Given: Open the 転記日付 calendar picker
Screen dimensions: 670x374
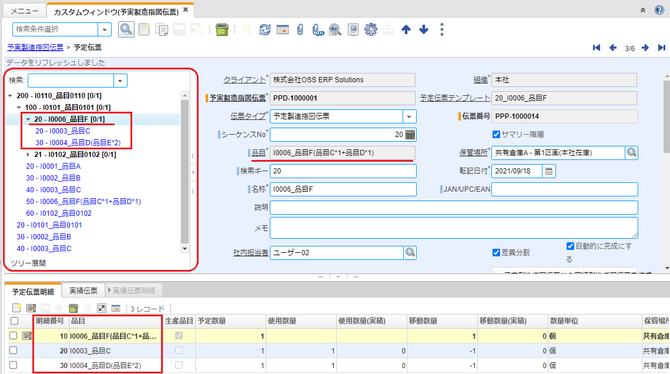Looking at the screenshot, I should (x=549, y=171).
